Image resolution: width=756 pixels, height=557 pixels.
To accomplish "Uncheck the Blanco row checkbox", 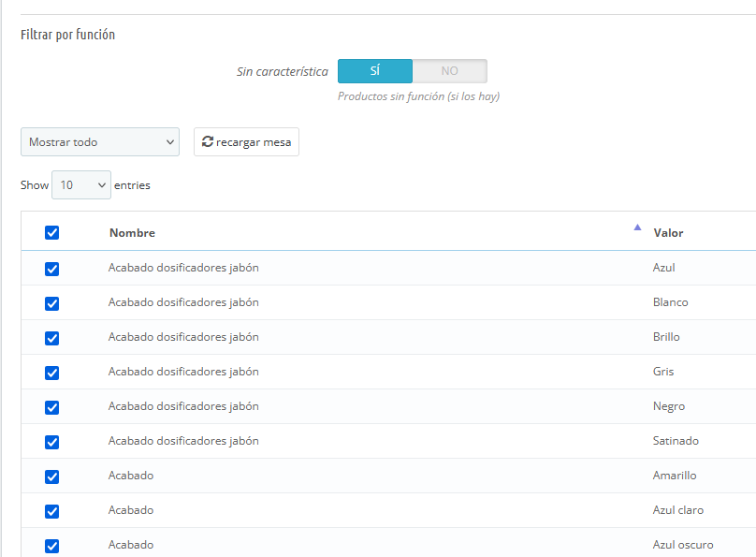I will click(52, 303).
